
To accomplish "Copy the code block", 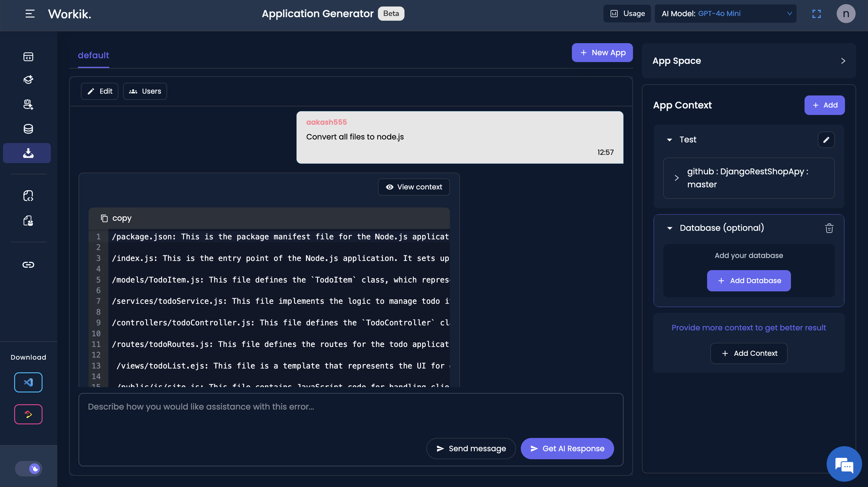I will coord(116,218).
